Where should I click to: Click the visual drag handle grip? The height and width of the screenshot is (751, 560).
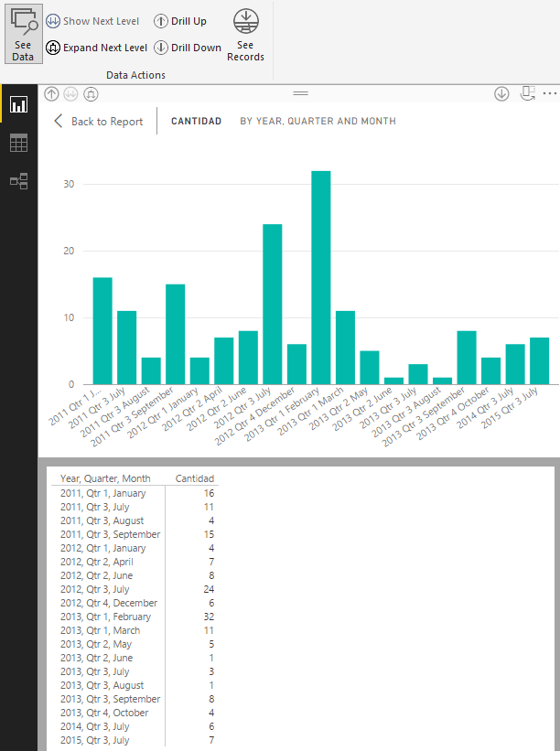click(x=300, y=93)
